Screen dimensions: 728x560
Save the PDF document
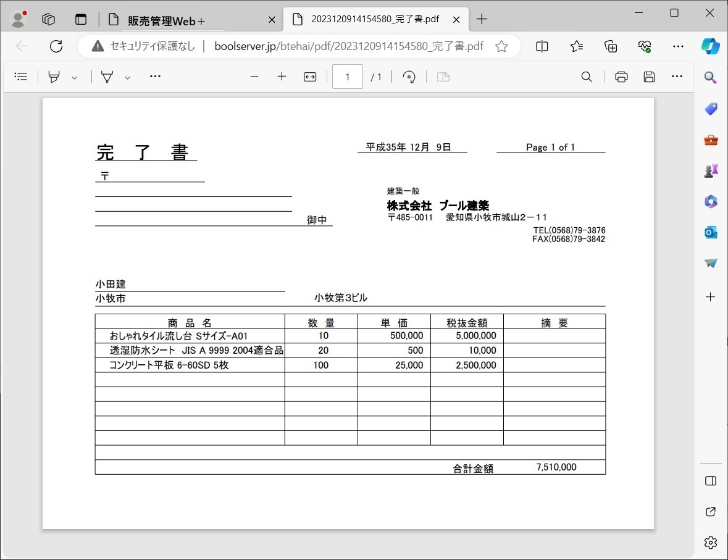pyautogui.click(x=649, y=77)
